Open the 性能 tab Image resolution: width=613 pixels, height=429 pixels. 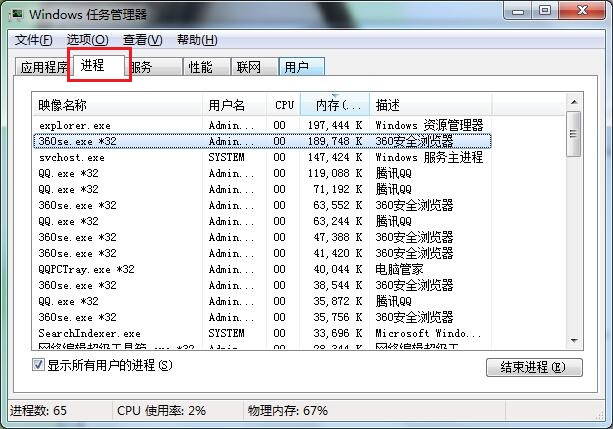(x=207, y=67)
